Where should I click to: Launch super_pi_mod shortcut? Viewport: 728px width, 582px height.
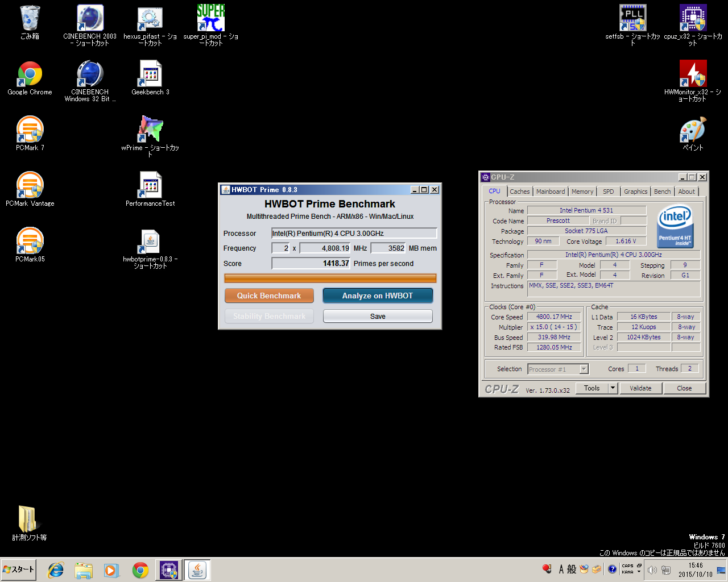pos(211,25)
